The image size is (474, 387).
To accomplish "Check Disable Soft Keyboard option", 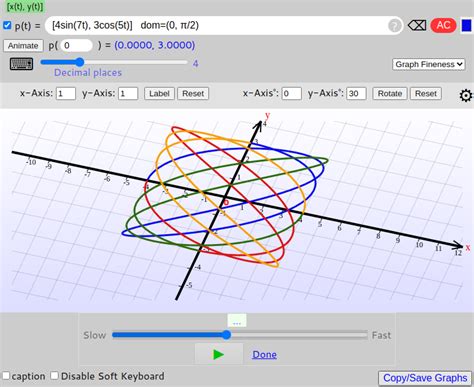I will click(x=54, y=376).
